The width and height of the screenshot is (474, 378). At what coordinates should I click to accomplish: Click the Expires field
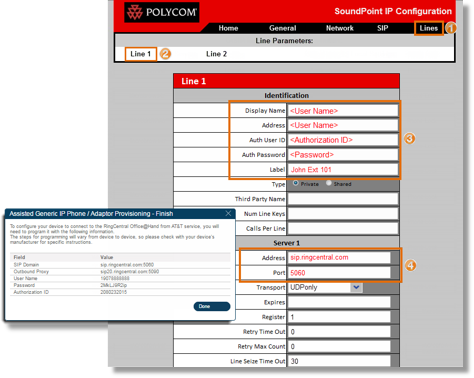[x=339, y=302]
